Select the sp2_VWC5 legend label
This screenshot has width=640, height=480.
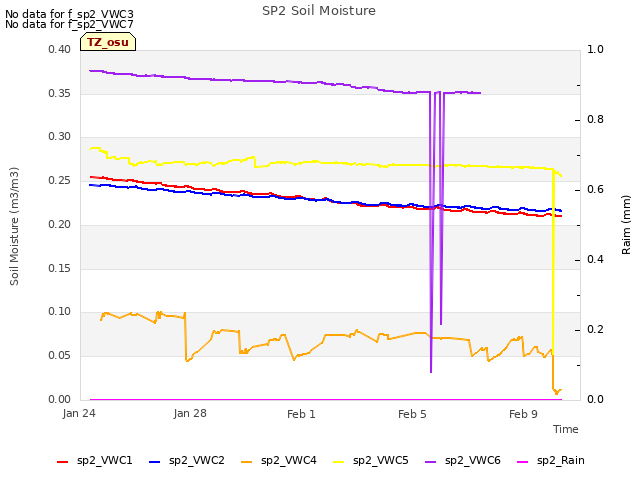[x=380, y=460]
